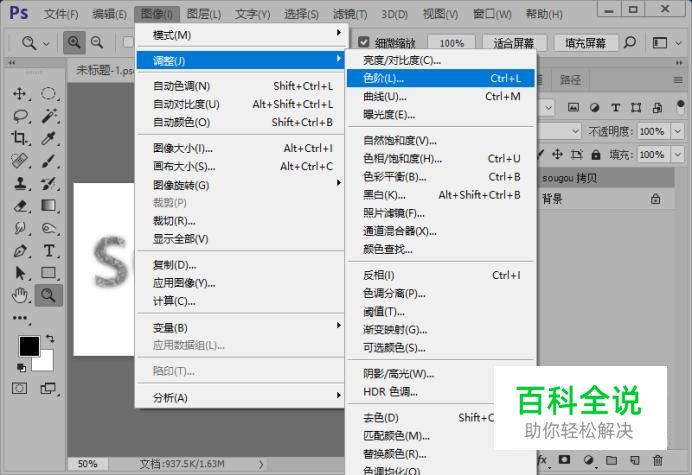Image resolution: width=692 pixels, height=475 pixels.
Task: Open the 滤镜(T) menu
Action: pyautogui.click(x=350, y=14)
